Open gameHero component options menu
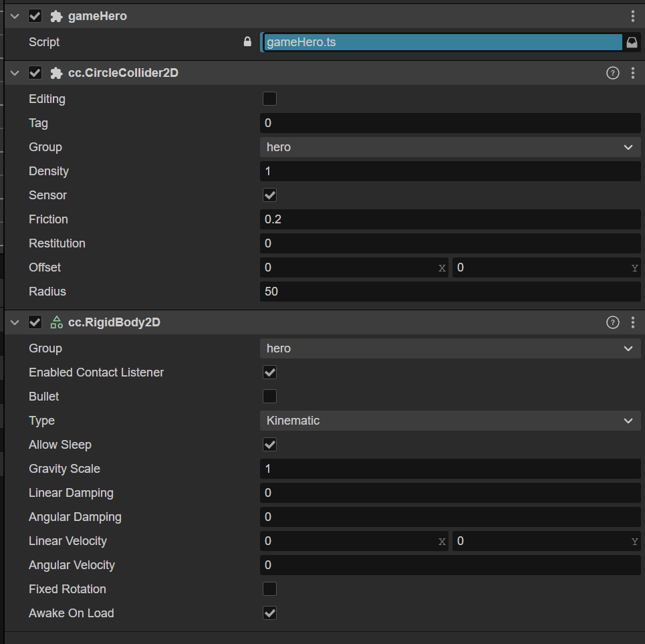Viewport: 645px width, 644px height. tap(633, 16)
